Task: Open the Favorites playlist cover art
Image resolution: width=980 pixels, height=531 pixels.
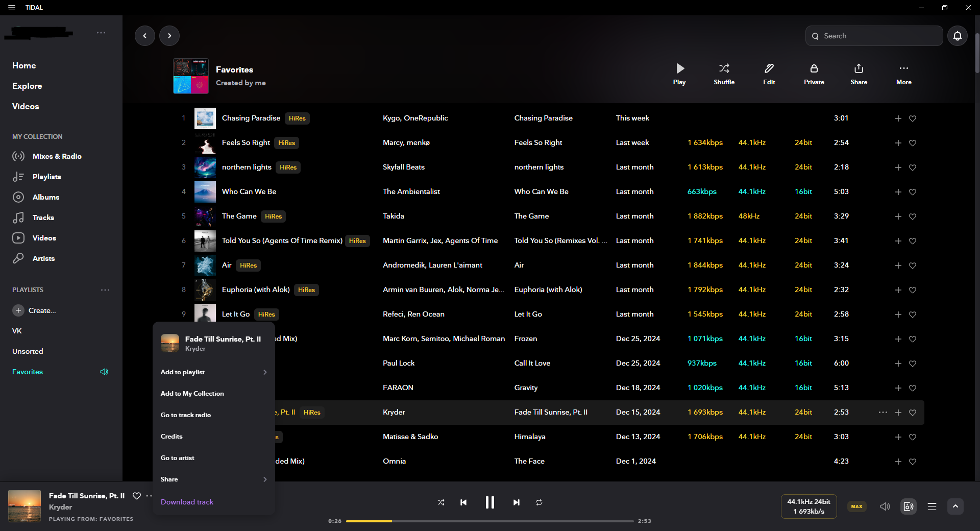Action: 191,76
